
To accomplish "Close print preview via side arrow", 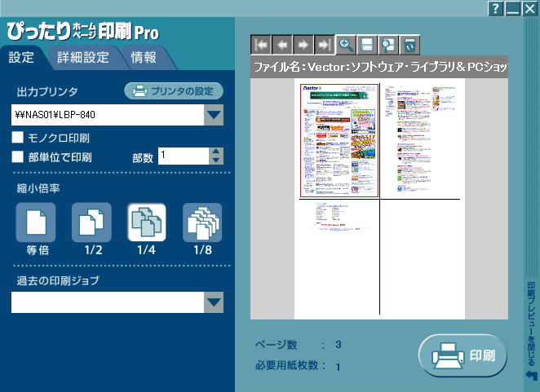I will 531,375.
